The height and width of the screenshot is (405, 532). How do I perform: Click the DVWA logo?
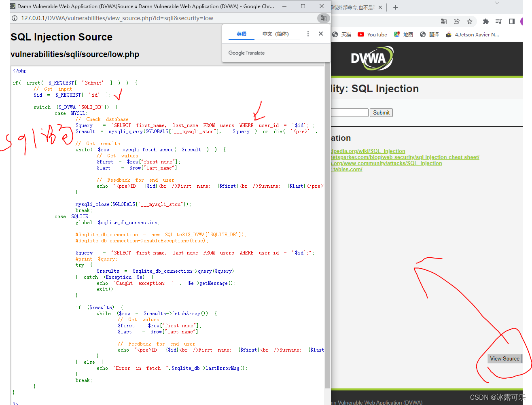click(371, 58)
